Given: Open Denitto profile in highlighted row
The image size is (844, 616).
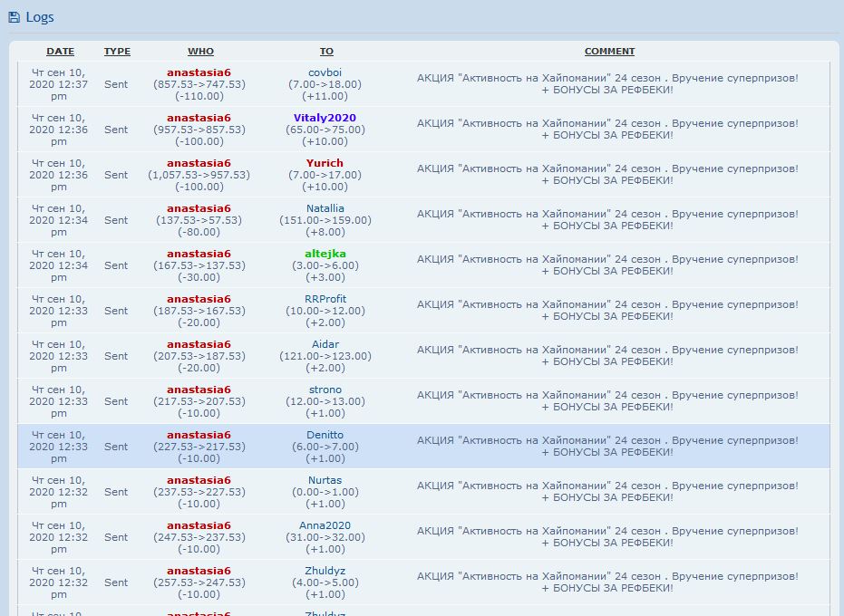Looking at the screenshot, I should pos(325,435).
